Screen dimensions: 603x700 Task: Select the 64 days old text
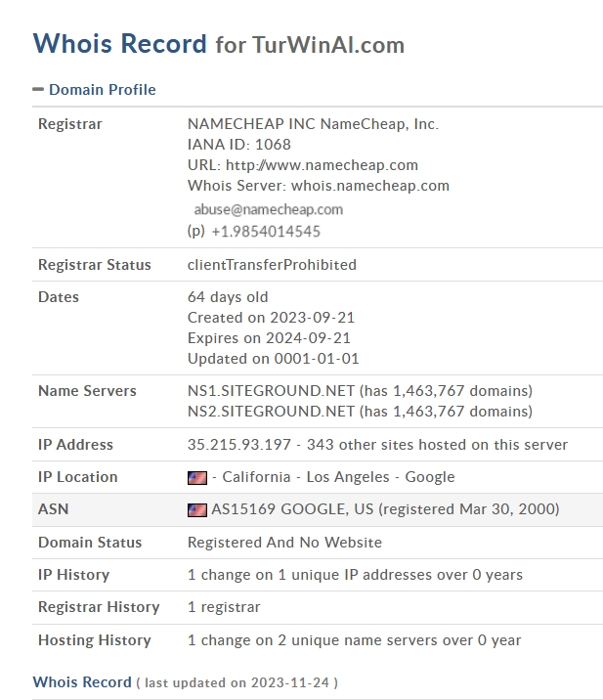tap(228, 297)
